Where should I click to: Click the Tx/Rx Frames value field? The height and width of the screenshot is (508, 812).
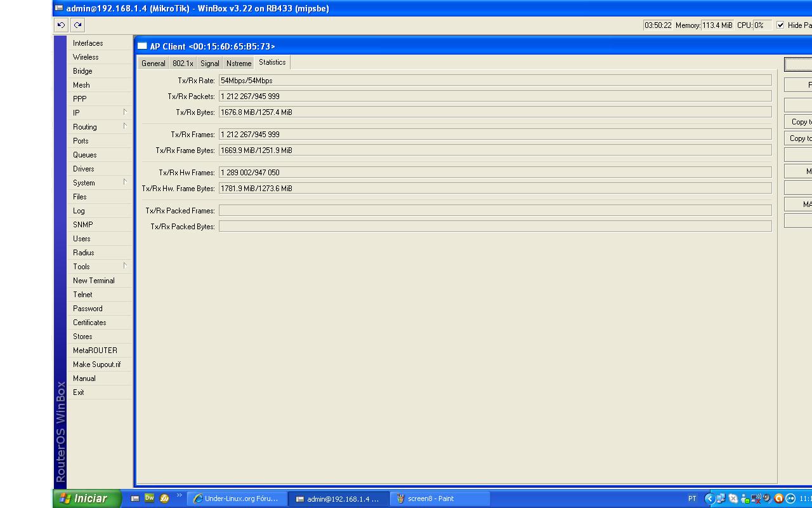[495, 134]
